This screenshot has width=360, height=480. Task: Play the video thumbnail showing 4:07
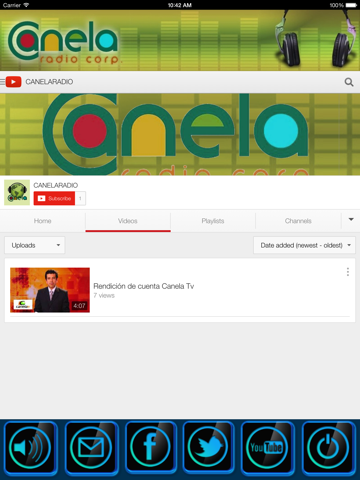point(50,290)
